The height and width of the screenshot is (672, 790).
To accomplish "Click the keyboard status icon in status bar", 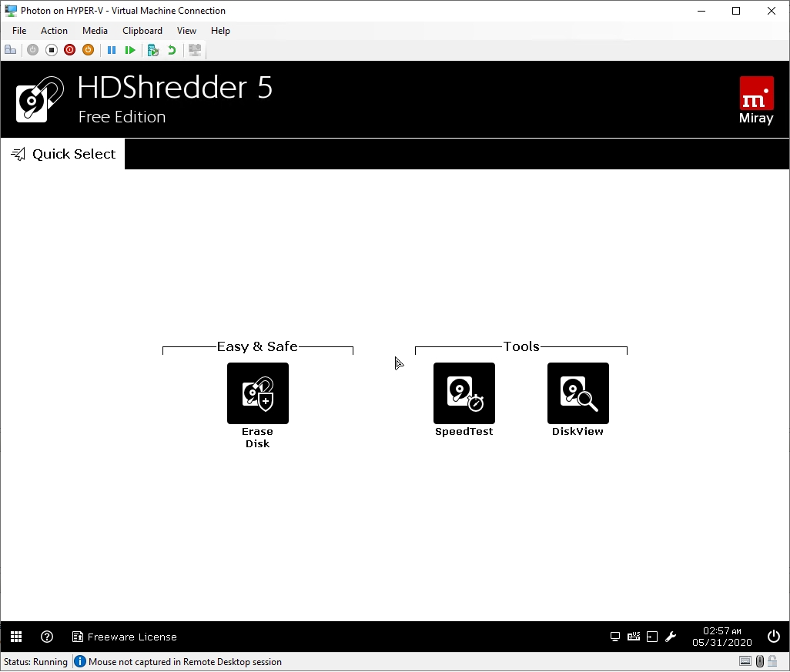I will point(745,661).
